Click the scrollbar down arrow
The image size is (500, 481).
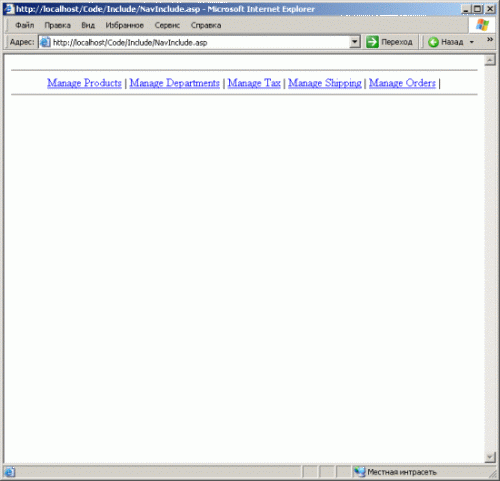pyautogui.click(x=490, y=457)
